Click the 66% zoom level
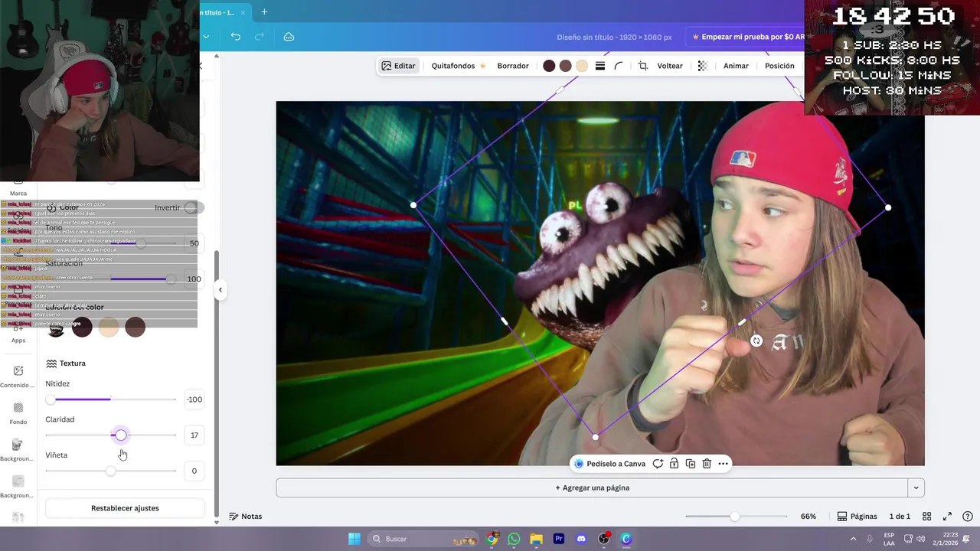 click(x=808, y=517)
